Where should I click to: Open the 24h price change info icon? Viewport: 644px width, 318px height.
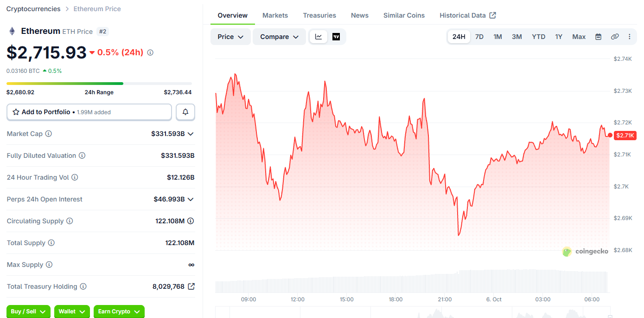coord(150,52)
